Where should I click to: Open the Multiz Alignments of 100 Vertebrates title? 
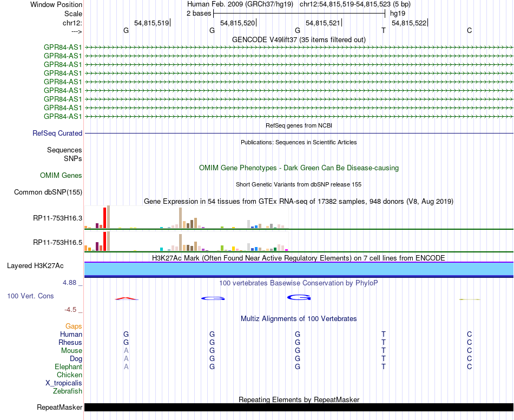[299, 319]
